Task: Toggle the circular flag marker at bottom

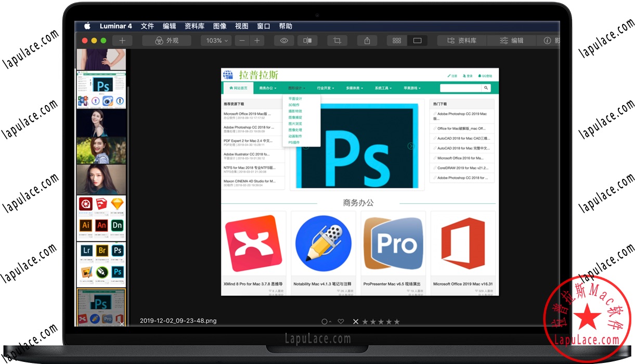Action: (x=325, y=321)
